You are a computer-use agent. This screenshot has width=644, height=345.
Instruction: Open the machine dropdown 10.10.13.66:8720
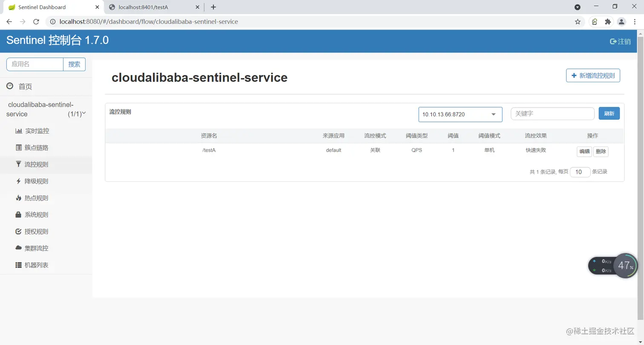(x=460, y=115)
